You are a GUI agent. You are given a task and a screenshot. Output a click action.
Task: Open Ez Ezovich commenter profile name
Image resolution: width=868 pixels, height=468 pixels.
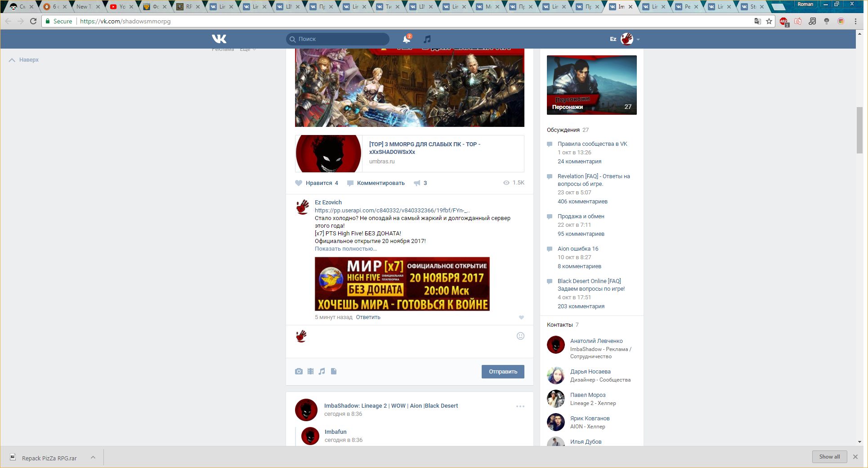tap(328, 202)
